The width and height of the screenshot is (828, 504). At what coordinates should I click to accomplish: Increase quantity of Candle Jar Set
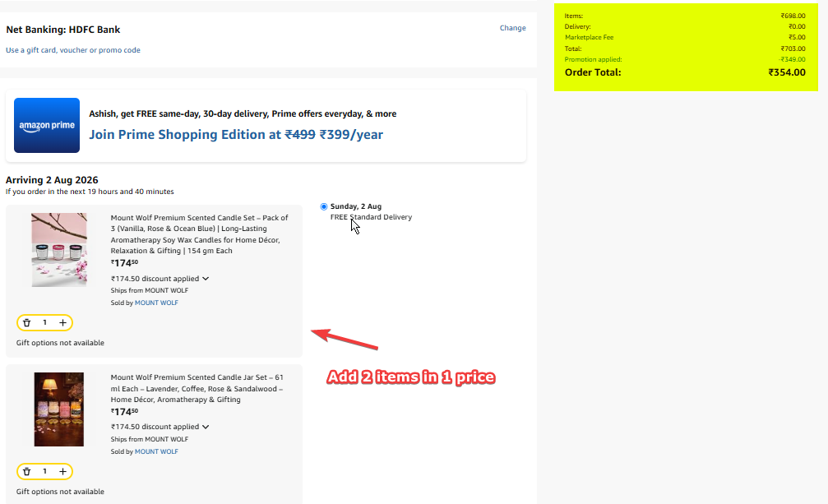tap(62, 472)
